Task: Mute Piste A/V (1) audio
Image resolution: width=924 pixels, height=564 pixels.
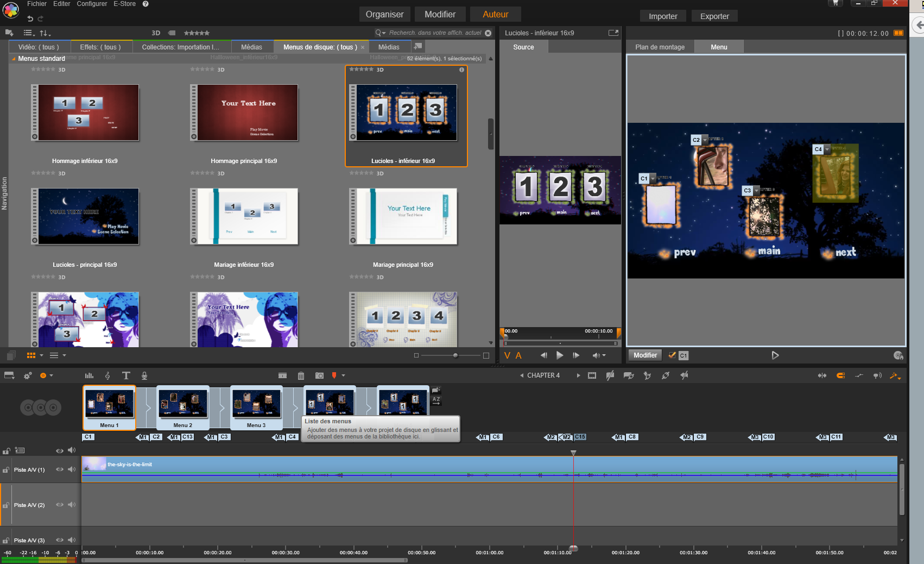Action: (x=72, y=469)
